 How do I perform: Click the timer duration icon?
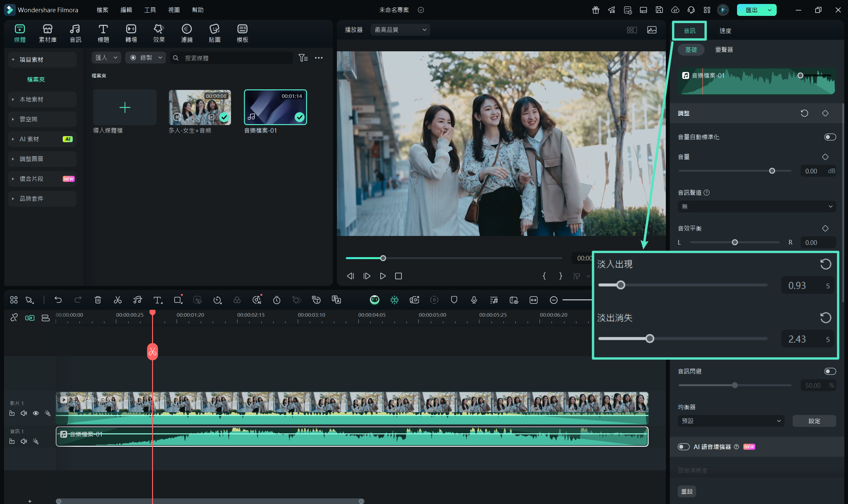[x=277, y=300]
